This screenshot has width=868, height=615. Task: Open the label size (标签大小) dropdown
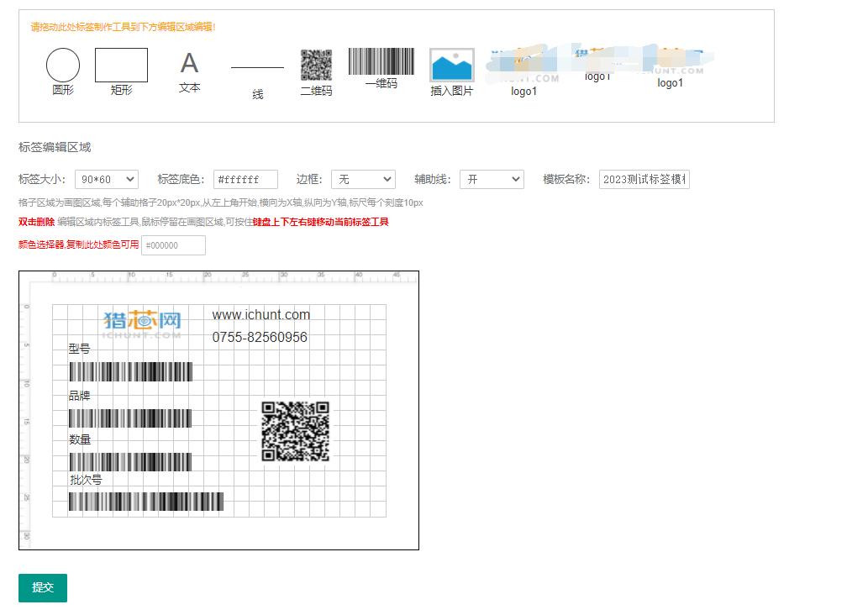point(107,179)
